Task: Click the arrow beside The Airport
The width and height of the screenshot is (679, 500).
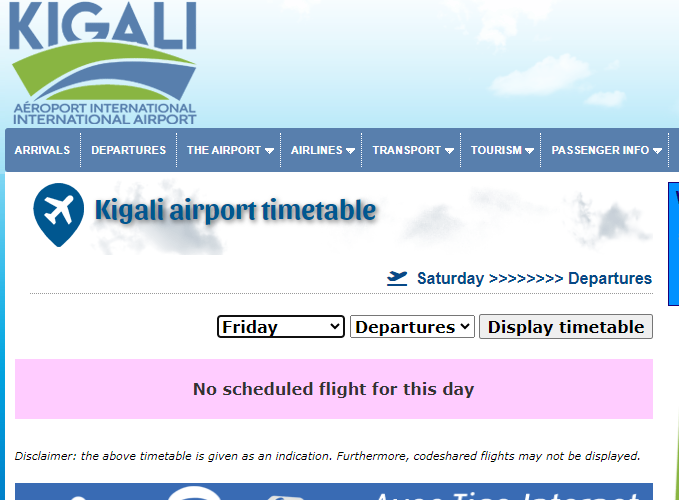Action: (270, 151)
